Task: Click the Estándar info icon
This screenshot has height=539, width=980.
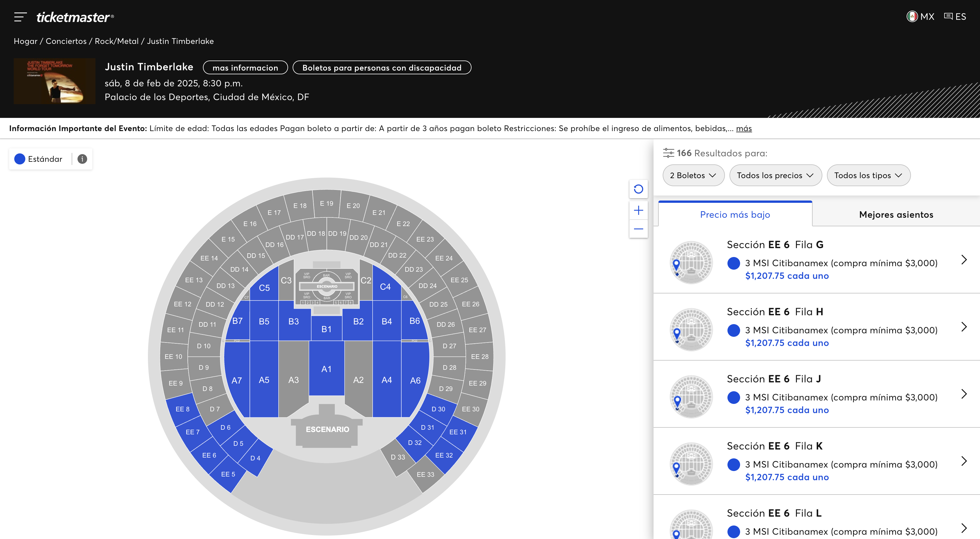Action: point(81,159)
